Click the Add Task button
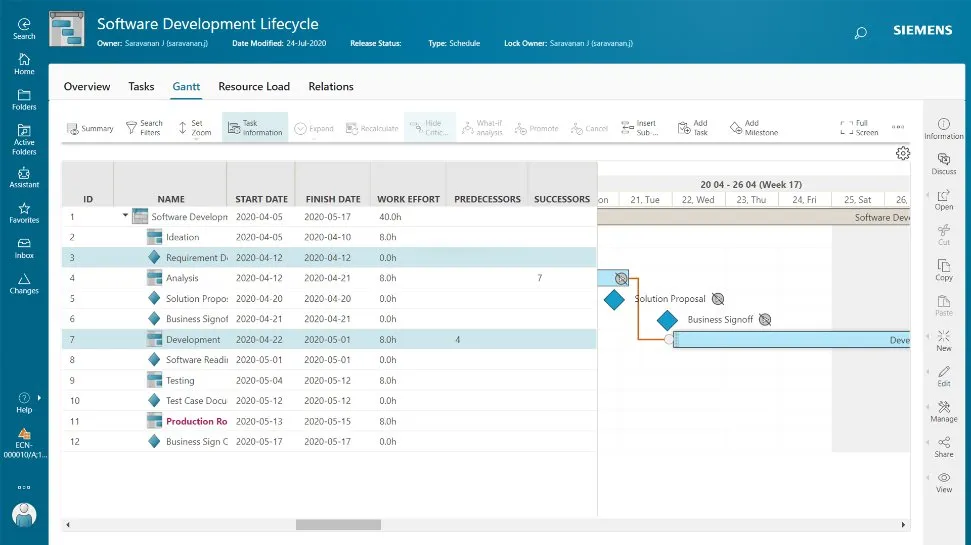 (x=692, y=128)
